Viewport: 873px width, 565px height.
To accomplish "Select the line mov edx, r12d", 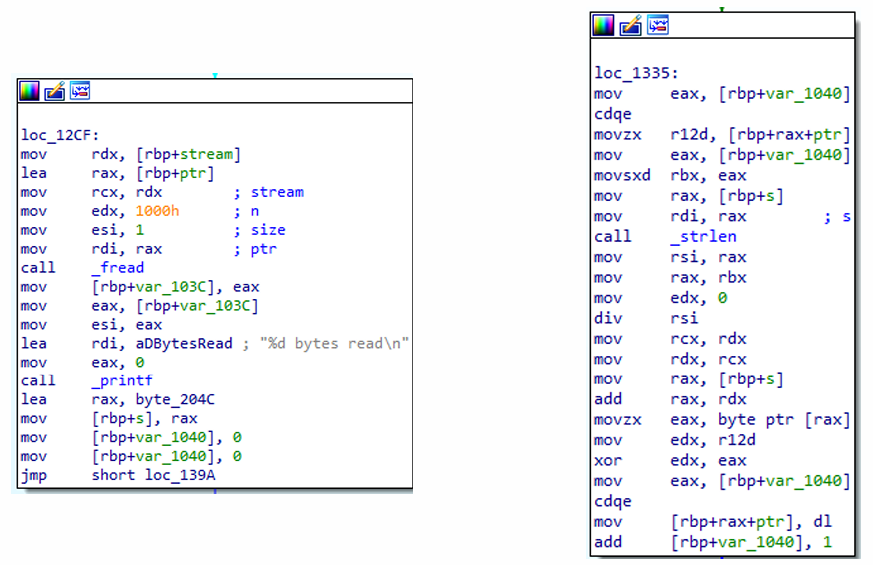I will 675,440.
